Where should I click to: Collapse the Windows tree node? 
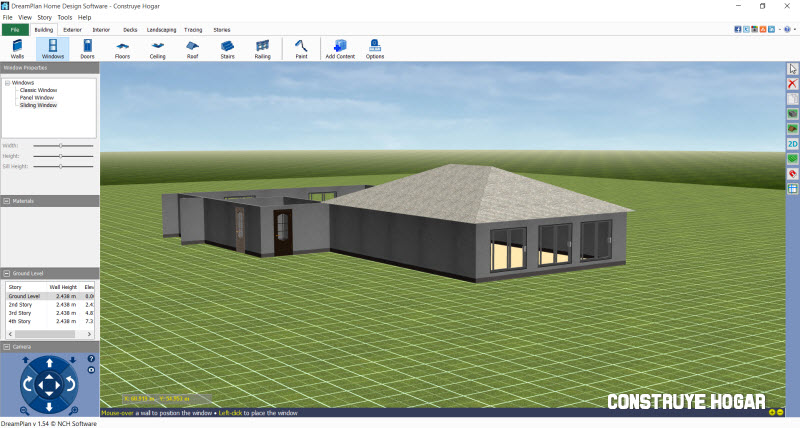pyautogui.click(x=8, y=83)
